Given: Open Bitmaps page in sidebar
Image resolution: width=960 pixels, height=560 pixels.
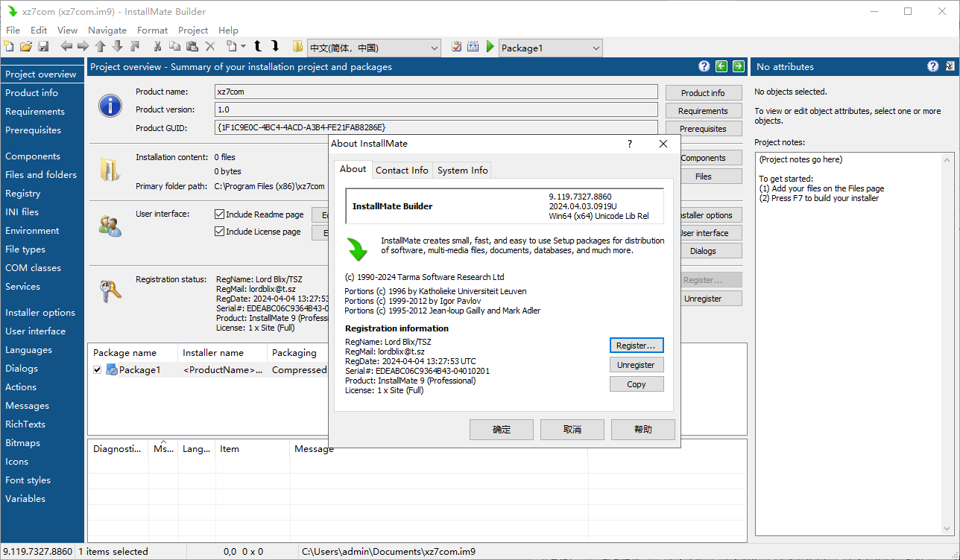Looking at the screenshot, I should [x=23, y=443].
